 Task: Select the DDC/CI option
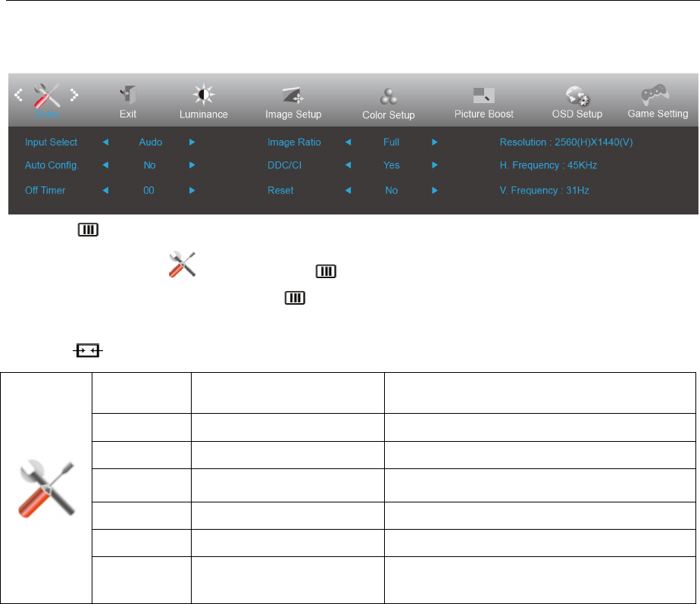pos(284,165)
